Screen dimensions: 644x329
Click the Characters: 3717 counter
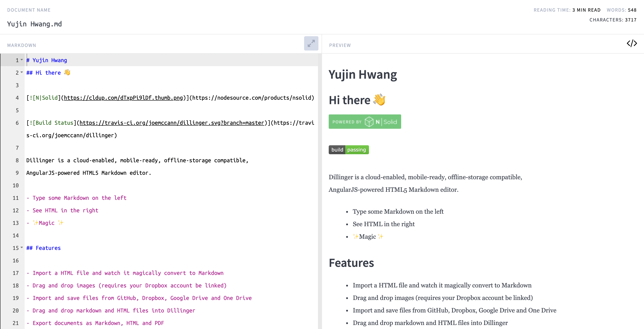click(x=613, y=20)
